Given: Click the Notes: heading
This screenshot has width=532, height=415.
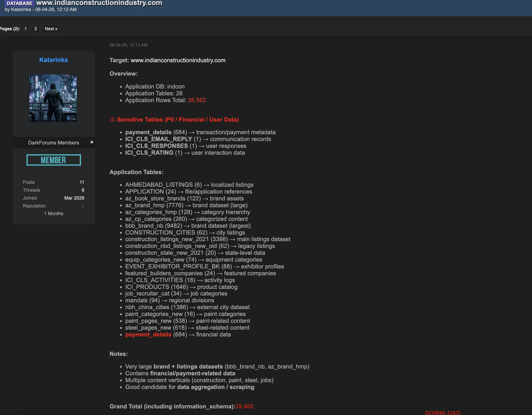Looking at the screenshot, I should [x=119, y=354].
